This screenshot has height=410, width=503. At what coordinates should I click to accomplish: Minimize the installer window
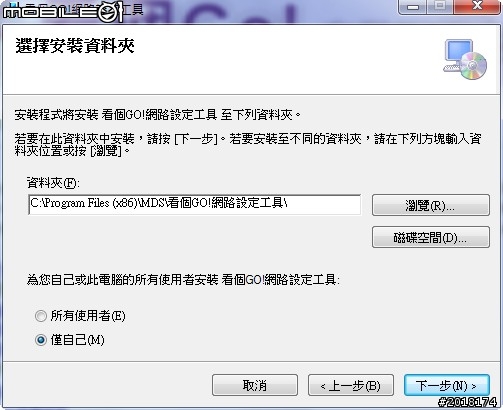pos(412,7)
